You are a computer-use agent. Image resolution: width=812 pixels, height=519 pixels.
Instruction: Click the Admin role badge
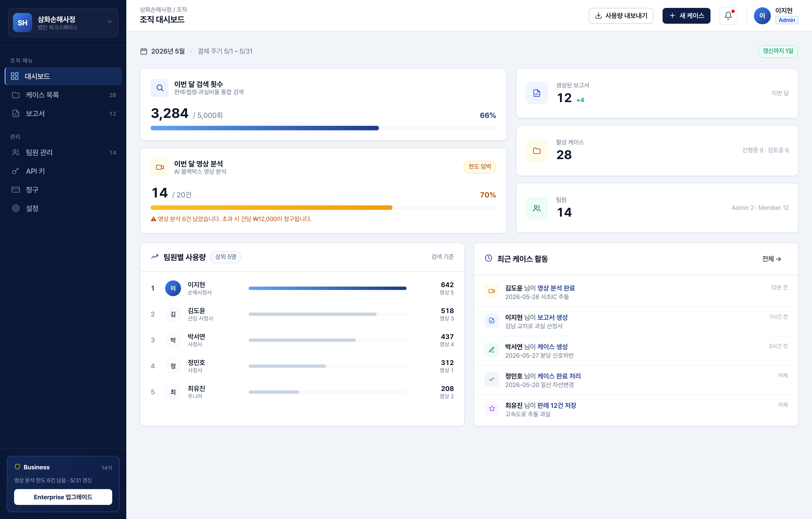(x=787, y=20)
